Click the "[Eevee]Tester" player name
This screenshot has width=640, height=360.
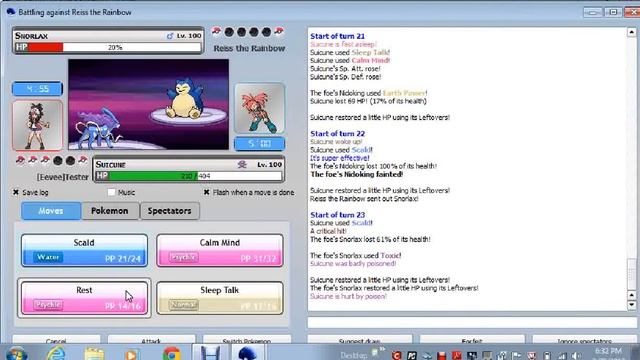tap(63, 177)
